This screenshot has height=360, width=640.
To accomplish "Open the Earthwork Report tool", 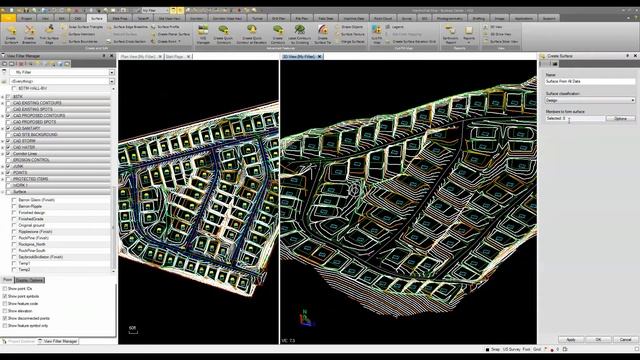I will [450, 34].
